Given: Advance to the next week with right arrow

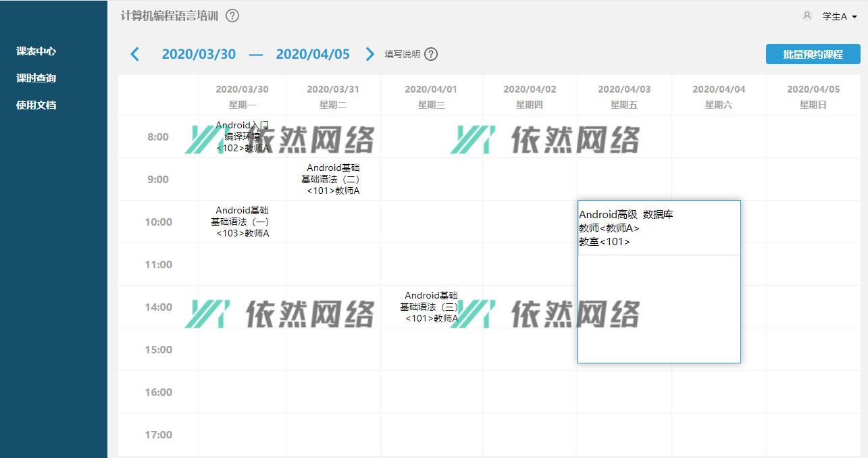Looking at the screenshot, I should tap(369, 54).
